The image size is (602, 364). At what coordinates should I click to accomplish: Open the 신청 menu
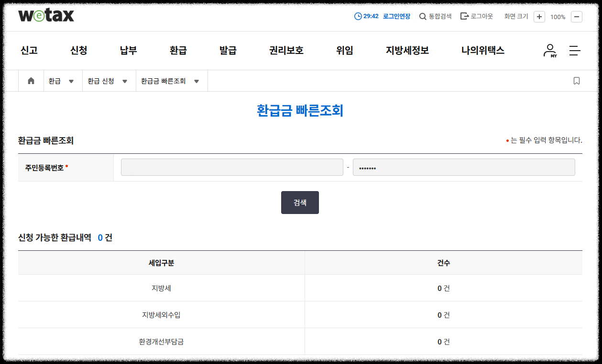point(79,51)
